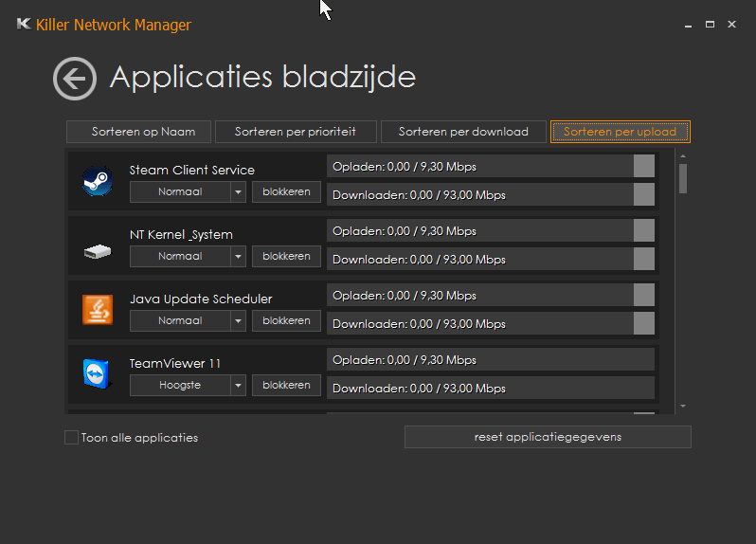This screenshot has width=756, height=544.
Task: Block Java Update Scheduler
Action: coord(286,320)
